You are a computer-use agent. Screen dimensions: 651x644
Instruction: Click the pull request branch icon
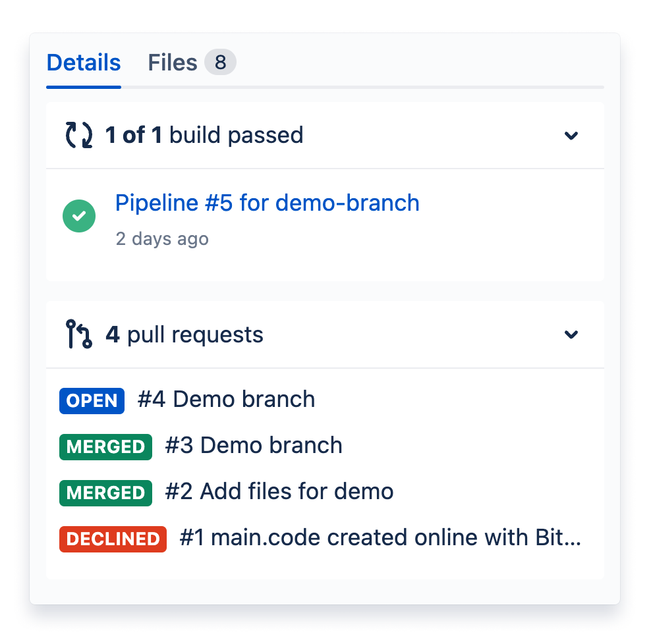pos(78,335)
